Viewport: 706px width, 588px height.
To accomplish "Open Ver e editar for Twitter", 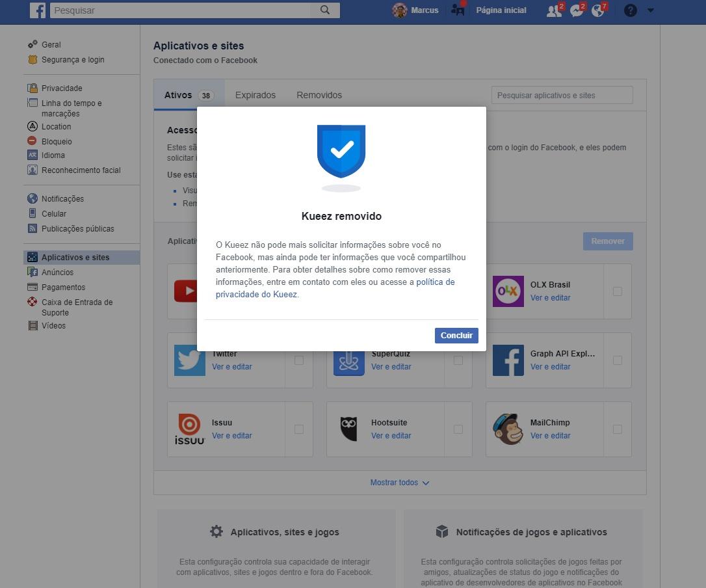I will tap(232, 367).
